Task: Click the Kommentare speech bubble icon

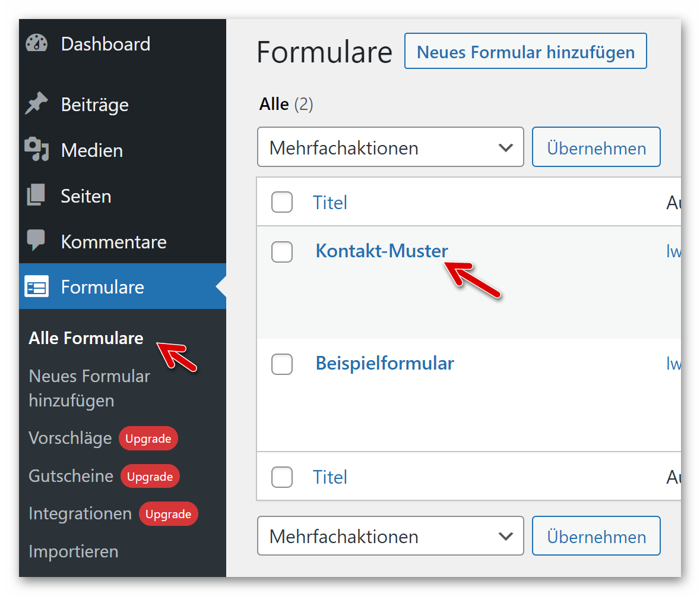Action: point(36,241)
